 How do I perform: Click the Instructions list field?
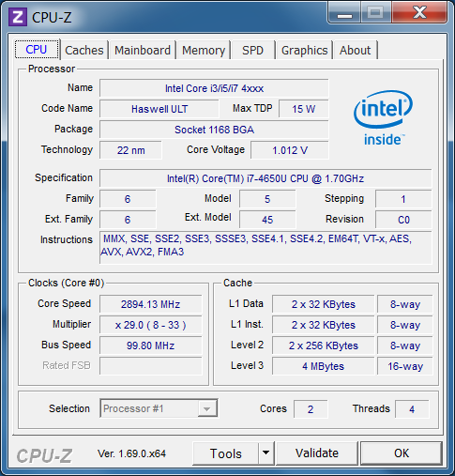coord(265,247)
